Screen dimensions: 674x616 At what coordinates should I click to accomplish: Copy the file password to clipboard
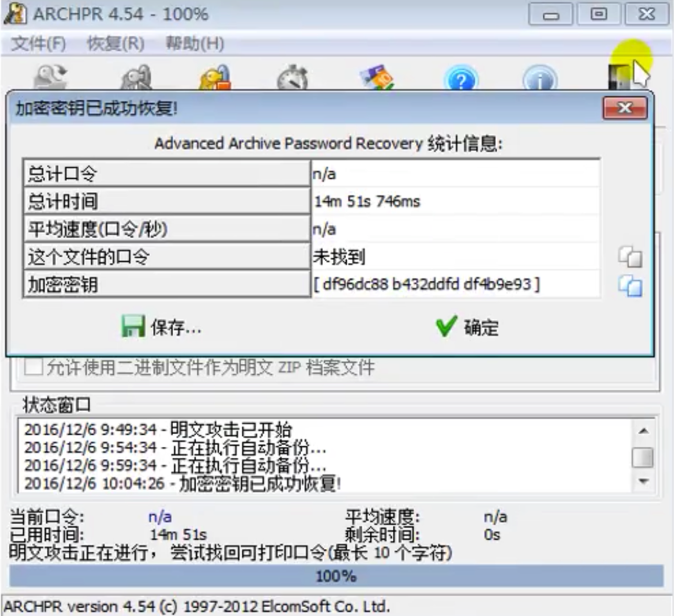(x=630, y=257)
